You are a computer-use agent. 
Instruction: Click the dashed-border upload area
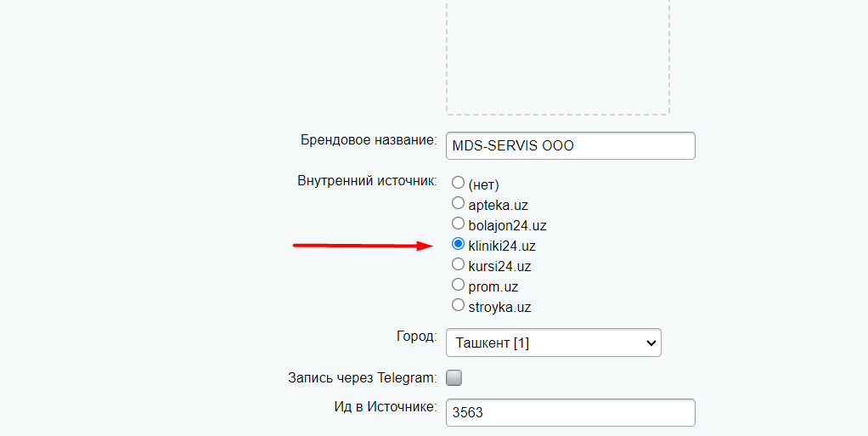pos(557,55)
